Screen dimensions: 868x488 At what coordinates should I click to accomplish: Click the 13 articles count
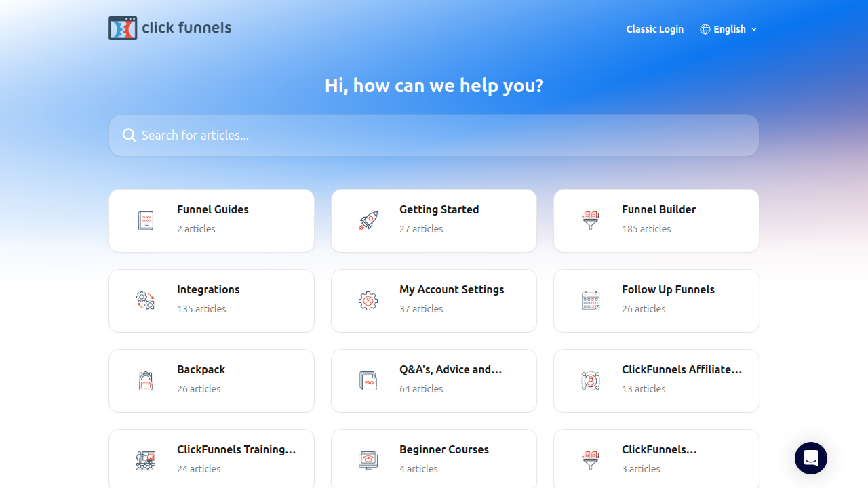coord(644,389)
